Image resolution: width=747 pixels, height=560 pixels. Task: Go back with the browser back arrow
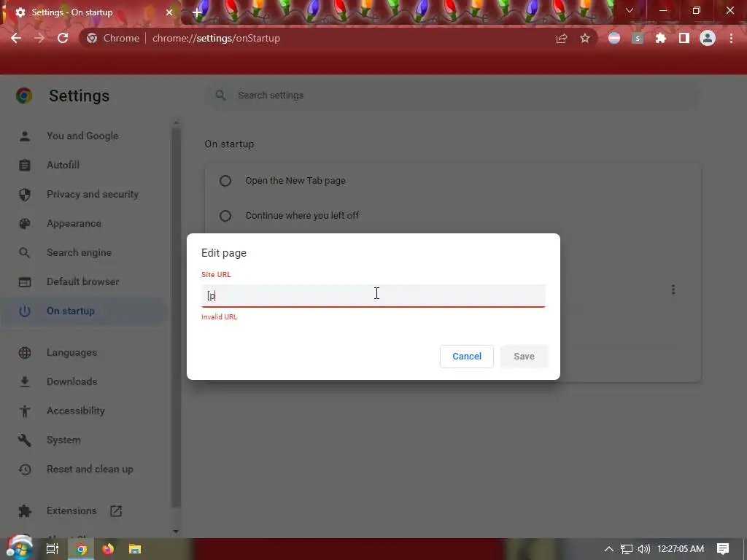tap(16, 38)
